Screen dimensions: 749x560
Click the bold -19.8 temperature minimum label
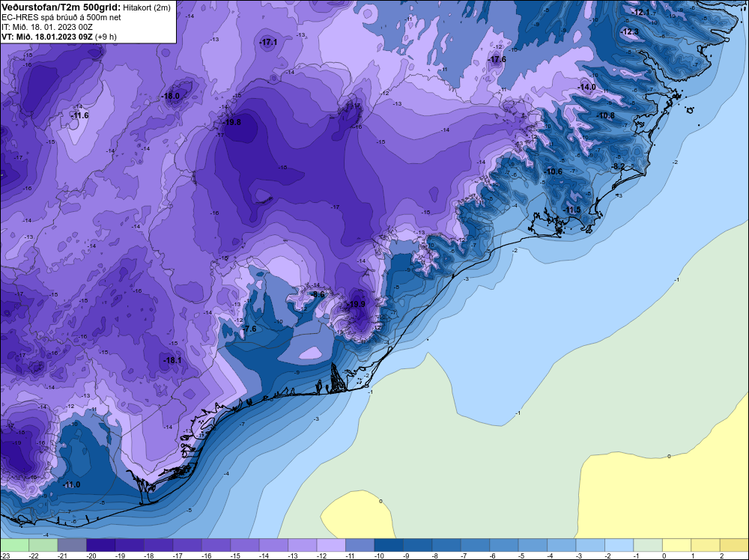click(232, 122)
